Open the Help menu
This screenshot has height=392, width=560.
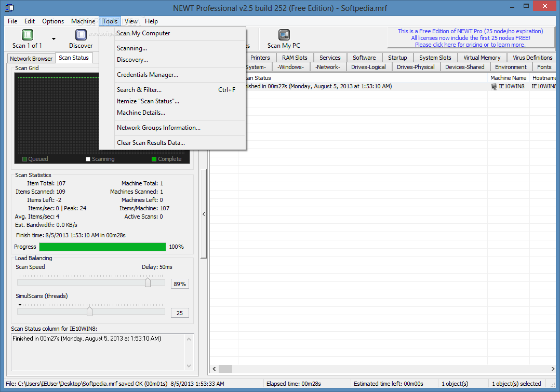(151, 21)
